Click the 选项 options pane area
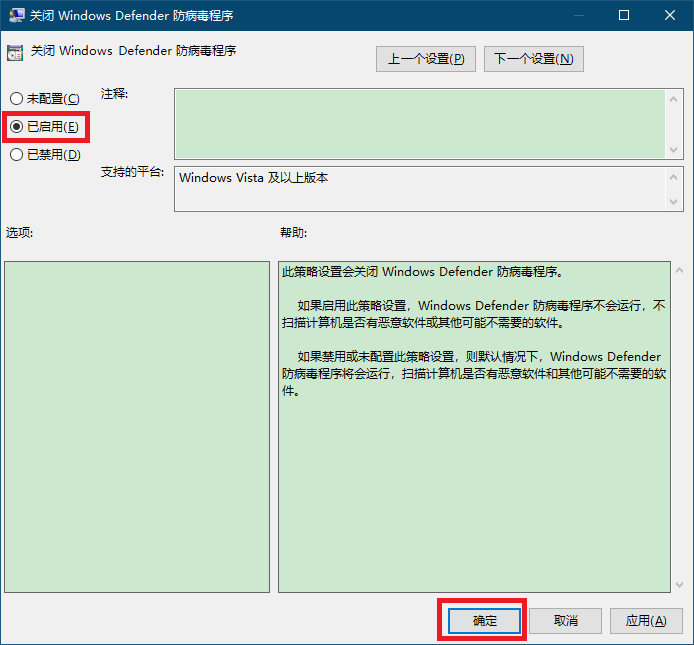 tap(137, 427)
